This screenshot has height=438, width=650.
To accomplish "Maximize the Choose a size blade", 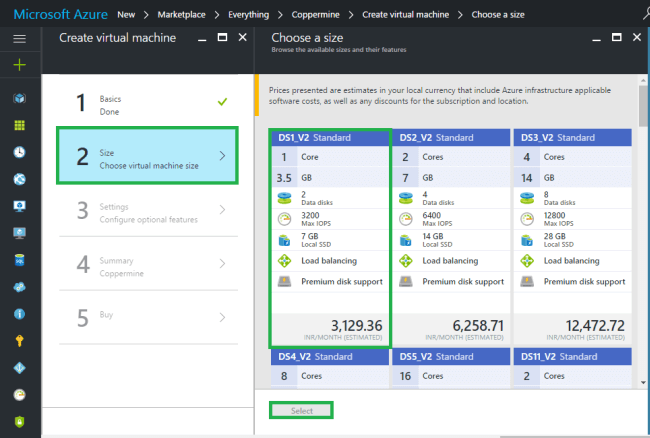I will pos(616,38).
